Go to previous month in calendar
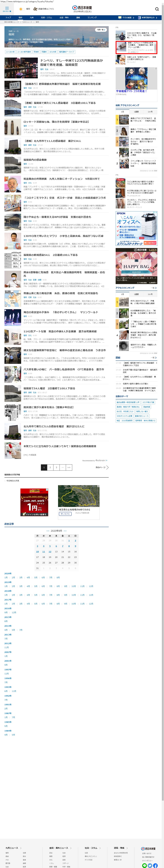 [x=48, y=531]
